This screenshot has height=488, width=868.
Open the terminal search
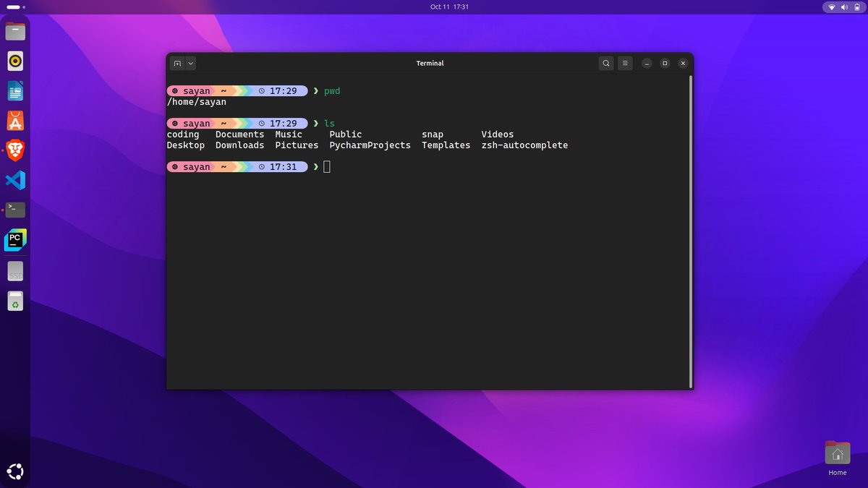click(x=606, y=63)
